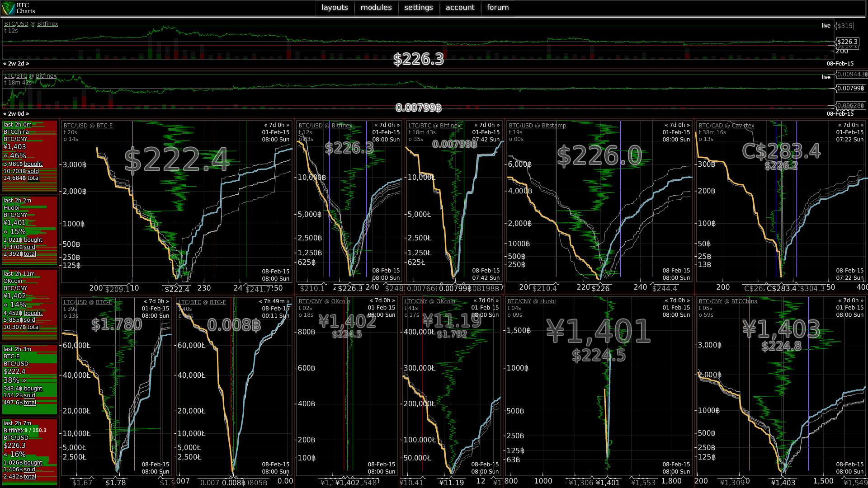Screen dimensions: 868x488
Task: Click '14,684฿ total' in BTCChina sidebar panel
Action: pos(22,178)
